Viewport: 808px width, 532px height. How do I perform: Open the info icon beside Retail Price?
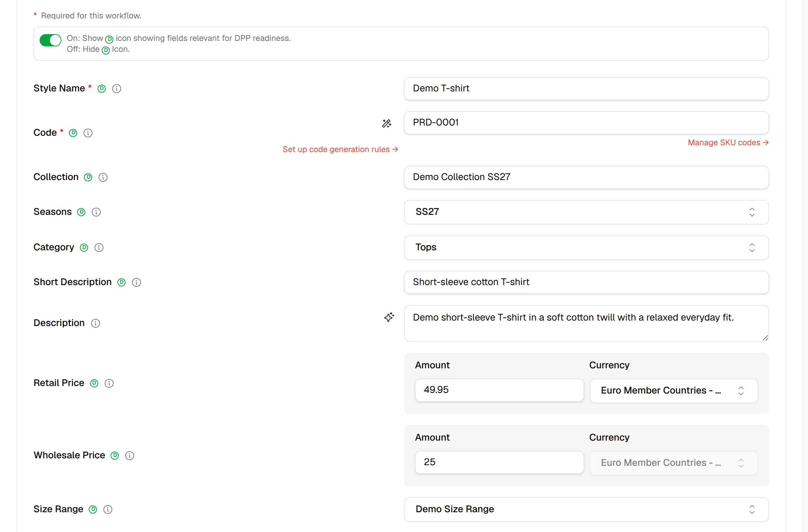pyautogui.click(x=109, y=383)
